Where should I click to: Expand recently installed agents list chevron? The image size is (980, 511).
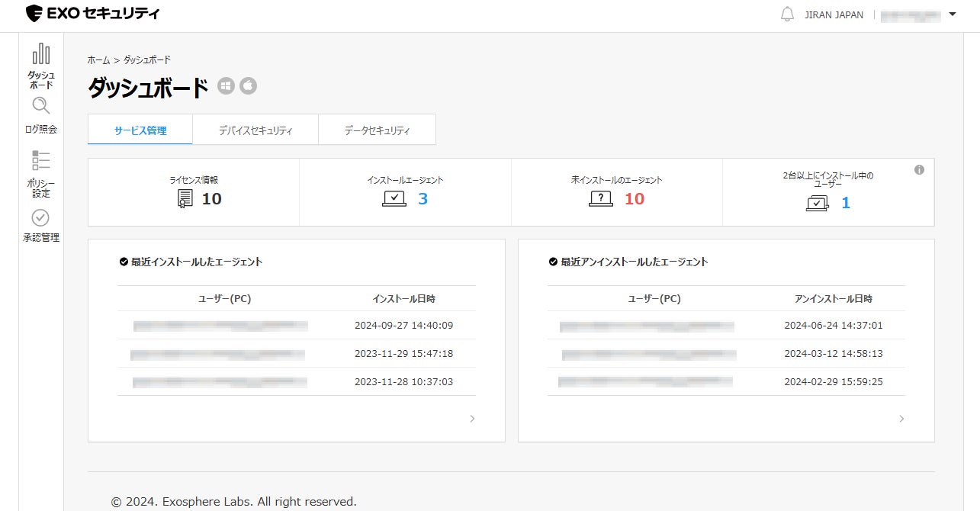pyautogui.click(x=472, y=419)
